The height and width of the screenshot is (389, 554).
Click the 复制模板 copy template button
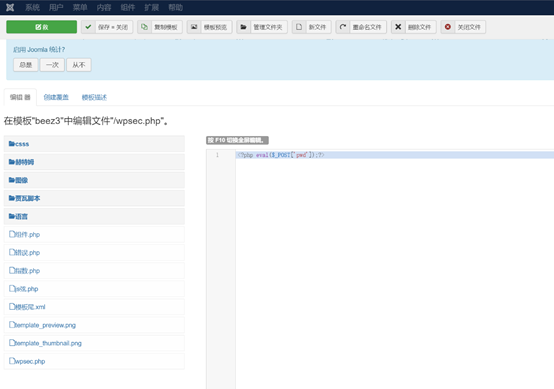tap(160, 27)
